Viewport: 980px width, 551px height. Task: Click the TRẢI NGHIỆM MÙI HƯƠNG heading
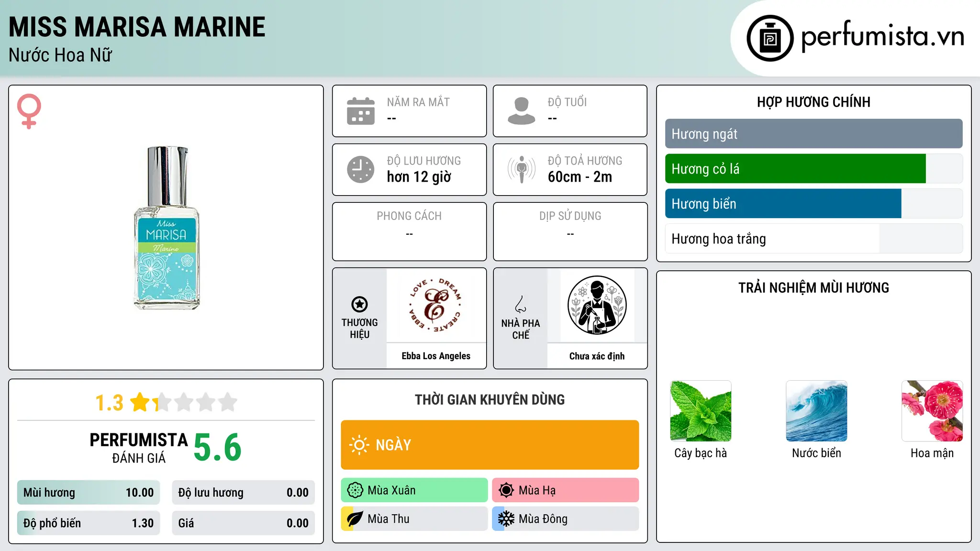(813, 288)
